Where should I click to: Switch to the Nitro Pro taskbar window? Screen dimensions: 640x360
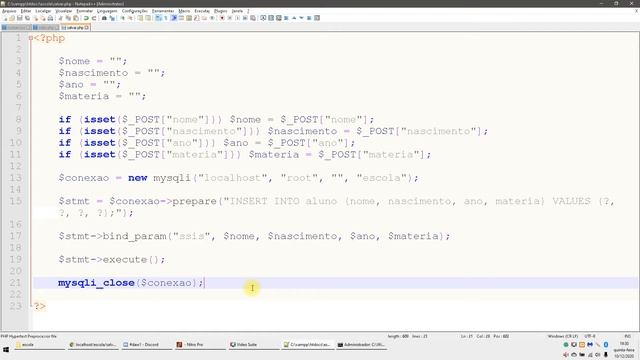[x=200, y=345]
